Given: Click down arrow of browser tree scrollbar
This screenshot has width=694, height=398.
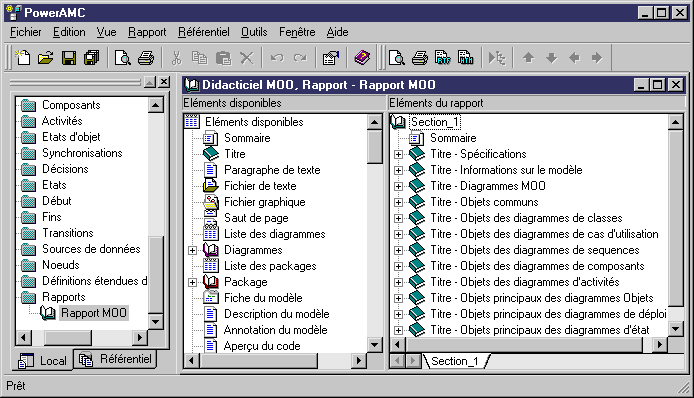Looking at the screenshot, I should click(155, 322).
